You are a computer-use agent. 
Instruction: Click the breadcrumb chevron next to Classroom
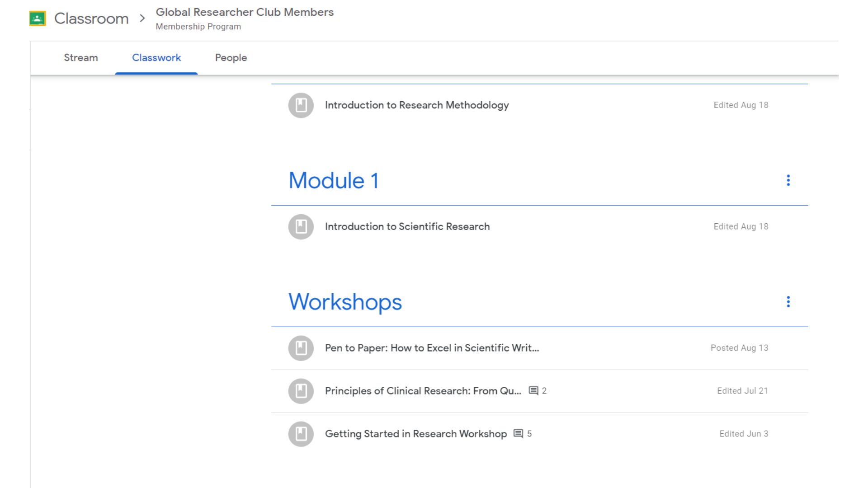(x=142, y=19)
